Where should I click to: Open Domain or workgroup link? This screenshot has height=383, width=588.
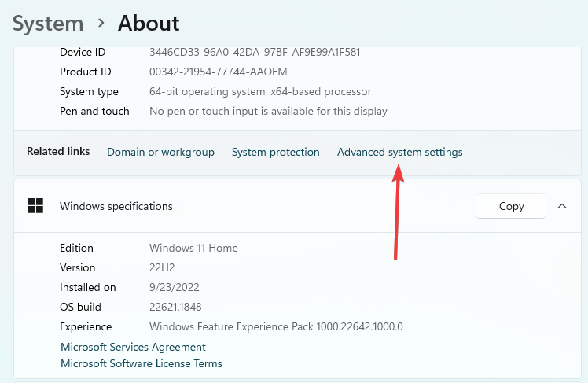tap(160, 152)
